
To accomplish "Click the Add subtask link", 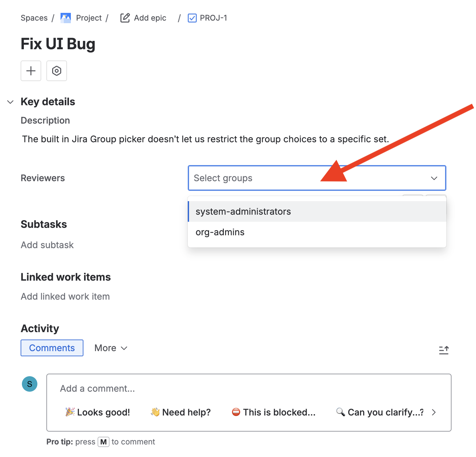I will (47, 245).
